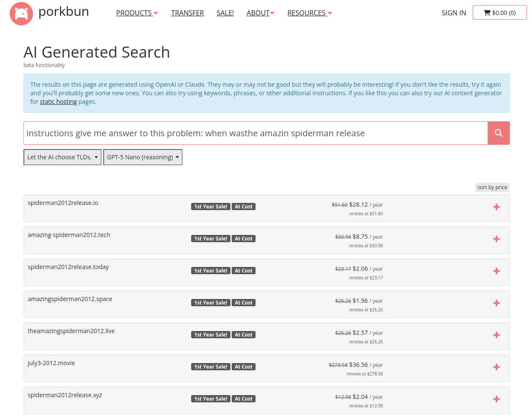
Task: Click At Cost badge for theamazingspiderman2012.live
Action: click(244, 335)
